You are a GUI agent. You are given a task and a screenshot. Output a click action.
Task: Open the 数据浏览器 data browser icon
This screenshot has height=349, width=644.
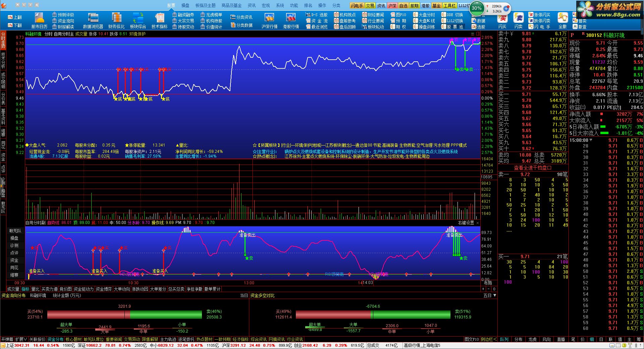pyautogui.click(x=93, y=20)
